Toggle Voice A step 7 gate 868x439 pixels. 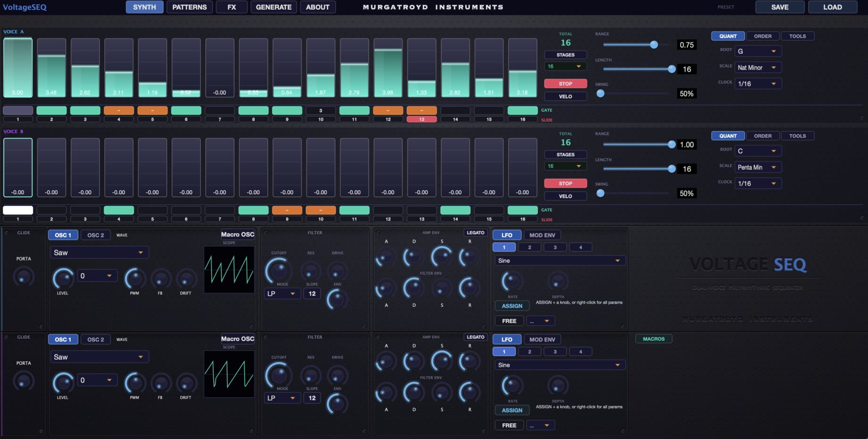pyautogui.click(x=220, y=111)
